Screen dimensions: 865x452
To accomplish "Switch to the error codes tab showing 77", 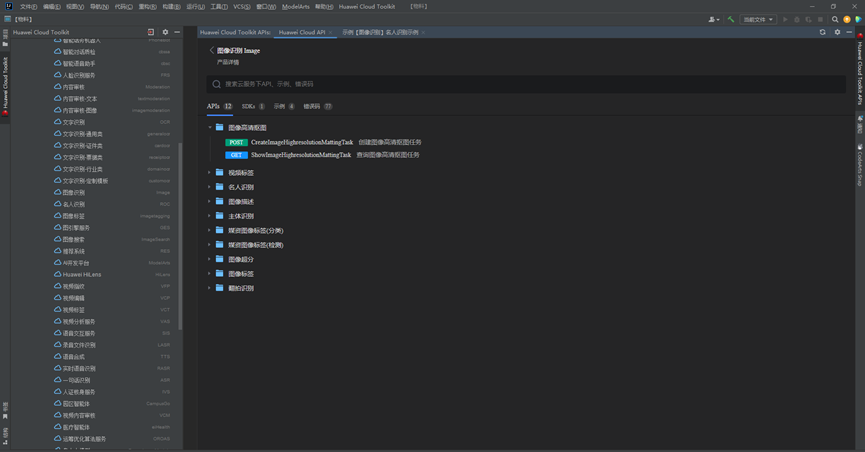I will coord(318,107).
